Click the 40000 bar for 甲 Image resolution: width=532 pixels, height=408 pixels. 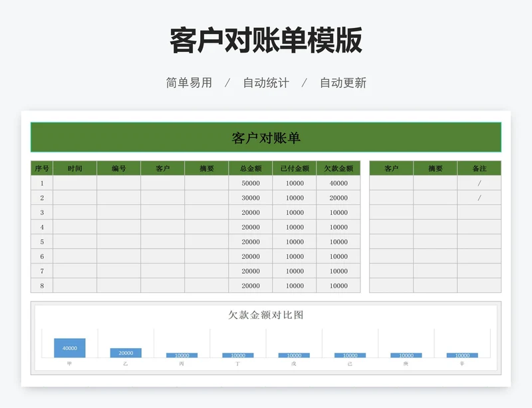pos(70,348)
